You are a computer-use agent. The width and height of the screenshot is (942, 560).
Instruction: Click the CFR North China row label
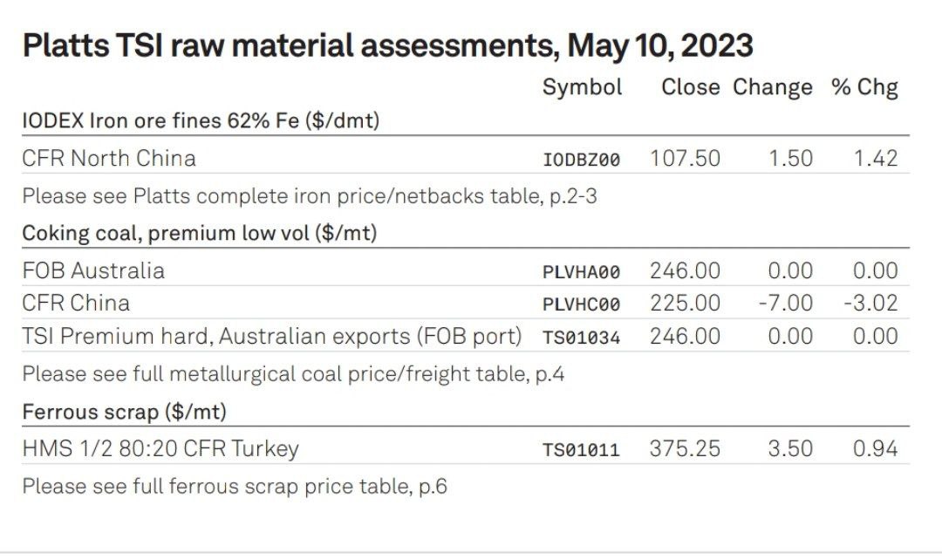(x=109, y=159)
